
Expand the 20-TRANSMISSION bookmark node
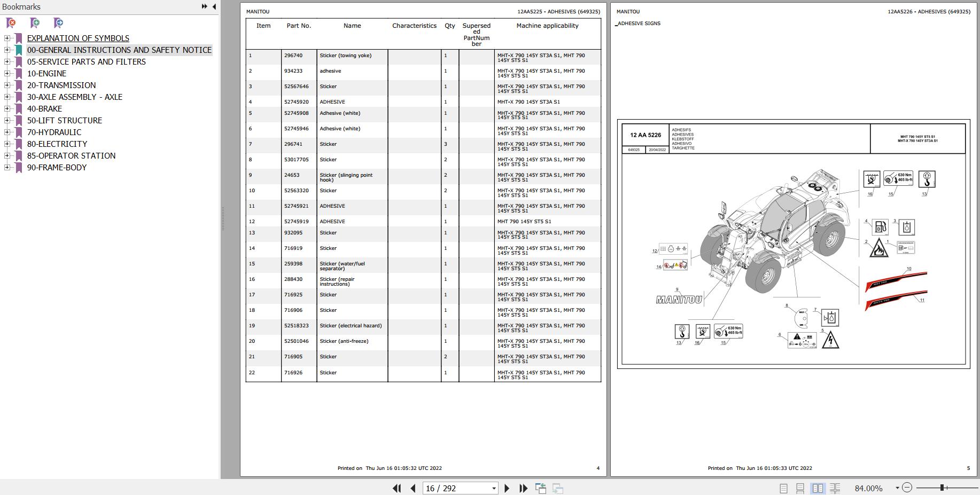[7, 85]
